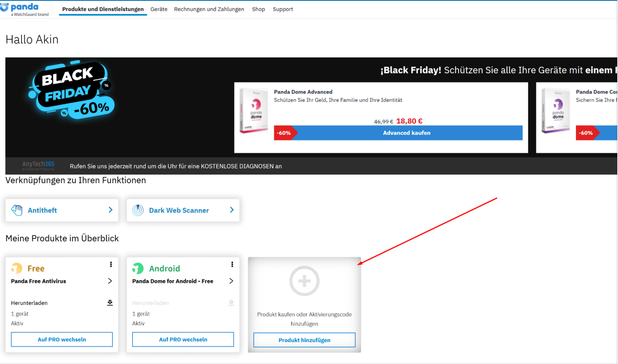
Task: Select the Dark Web Scanner radar icon
Action: click(138, 210)
